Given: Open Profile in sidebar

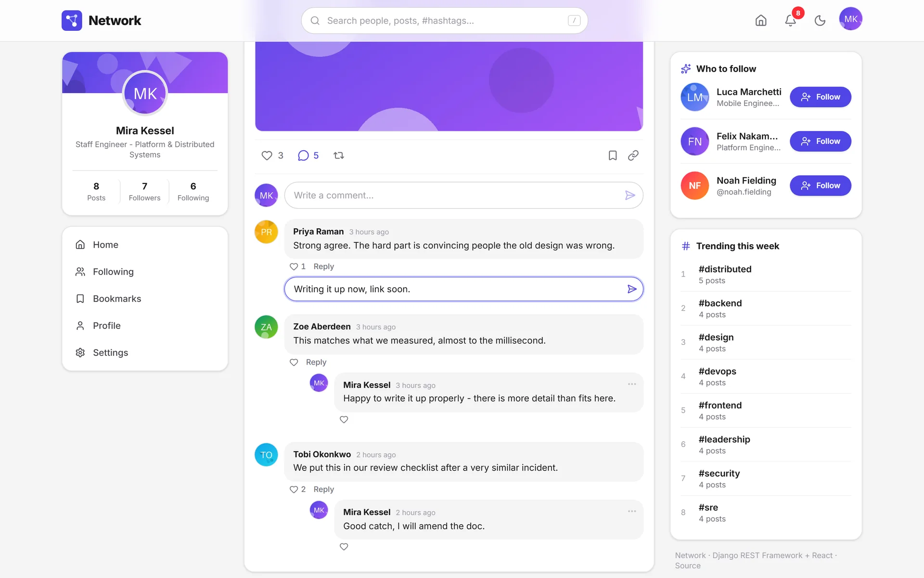Looking at the screenshot, I should point(145,326).
